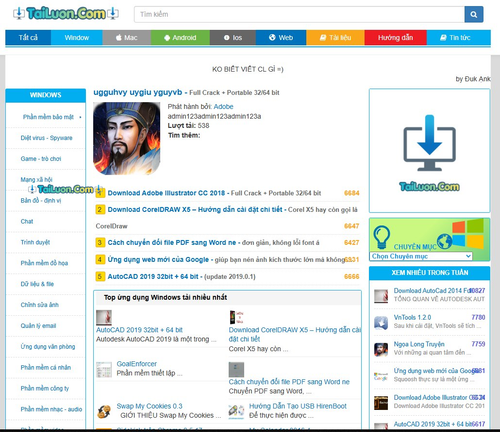The image size is (500, 432).
Task: Open Ngọa Long Truyện weekly link
Action: click(419, 344)
